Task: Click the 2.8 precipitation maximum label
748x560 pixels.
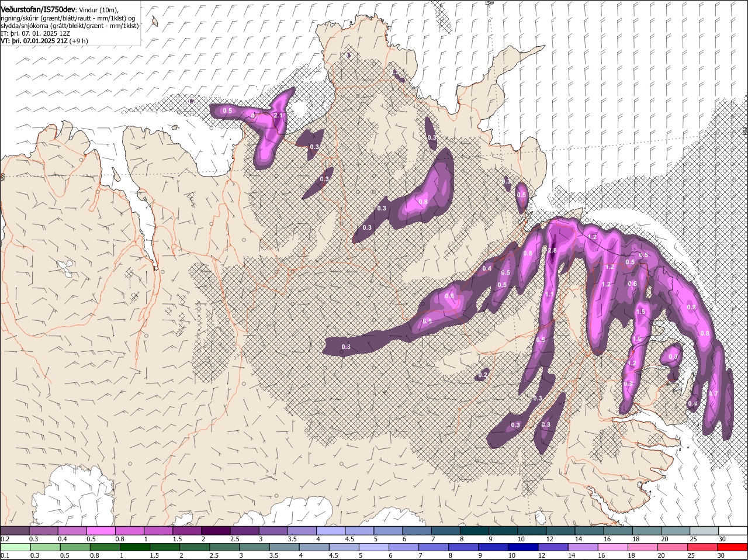Action: pos(552,250)
